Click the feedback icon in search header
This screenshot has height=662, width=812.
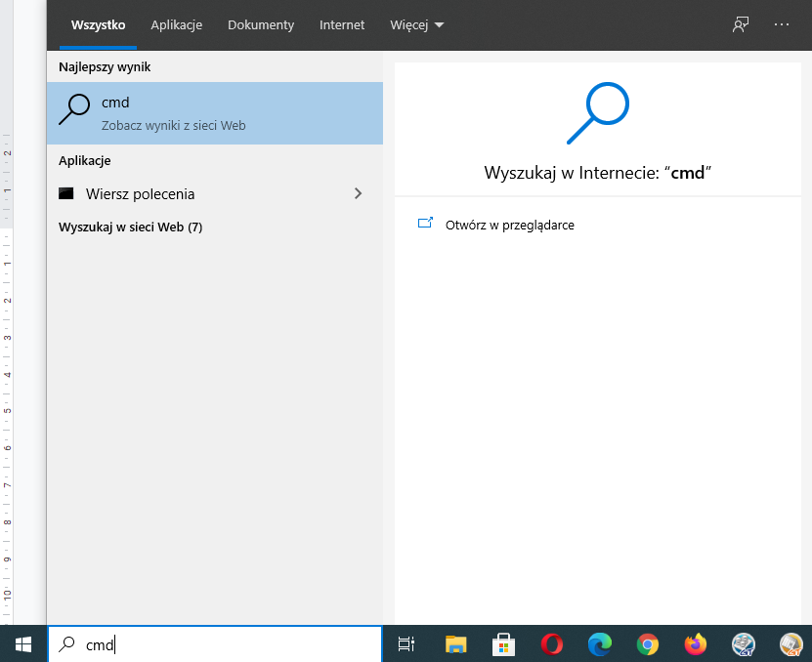coord(741,25)
